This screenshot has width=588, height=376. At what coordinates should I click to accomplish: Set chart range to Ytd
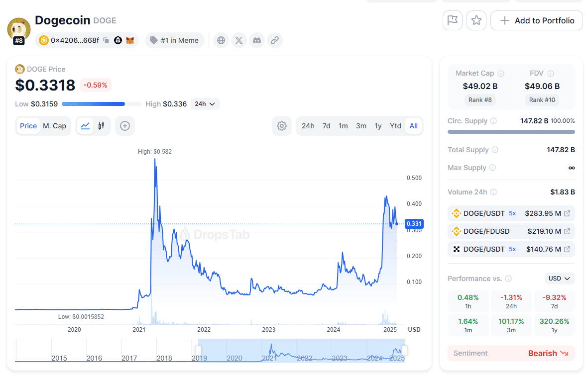point(395,126)
